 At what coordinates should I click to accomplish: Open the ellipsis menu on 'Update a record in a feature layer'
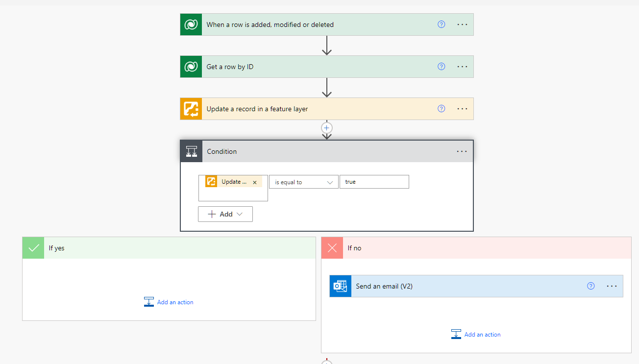click(462, 108)
